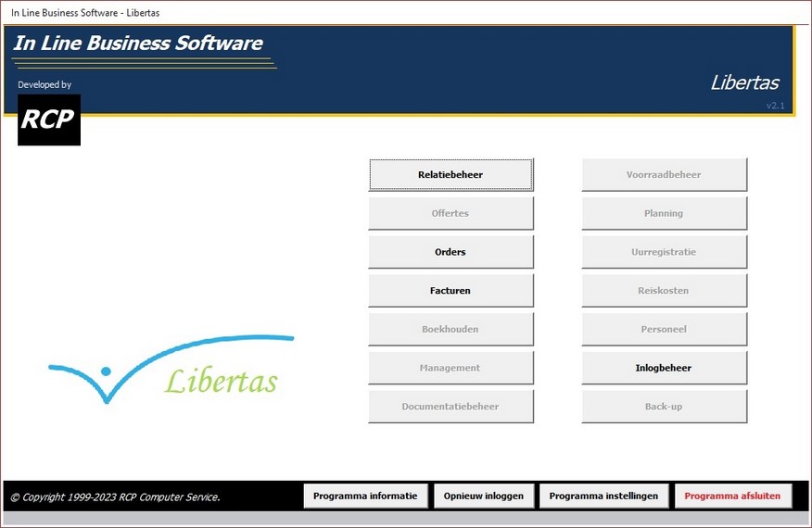The width and height of the screenshot is (812, 528).
Task: Click the In Line Business Software heading
Action: pyautogui.click(x=138, y=43)
